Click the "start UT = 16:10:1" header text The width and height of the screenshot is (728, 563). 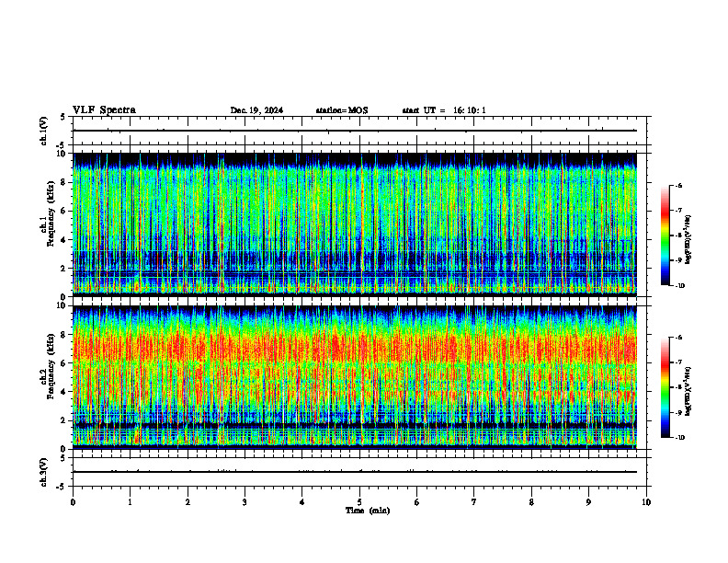pos(444,110)
